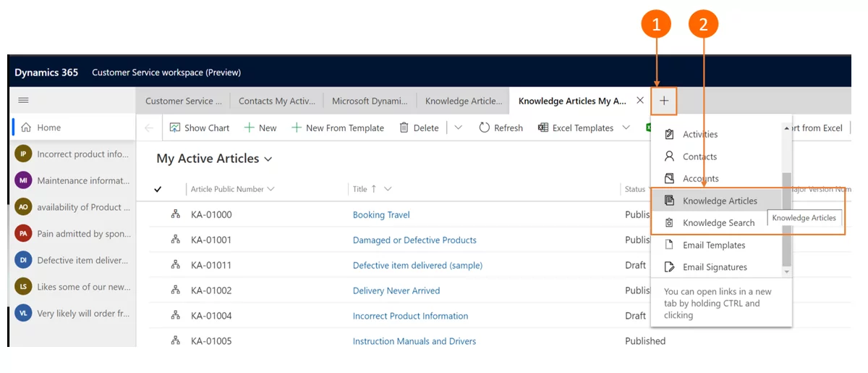Open Defective item delivered (sample) article
Viewport: 868px width, 373px height.
(417, 266)
